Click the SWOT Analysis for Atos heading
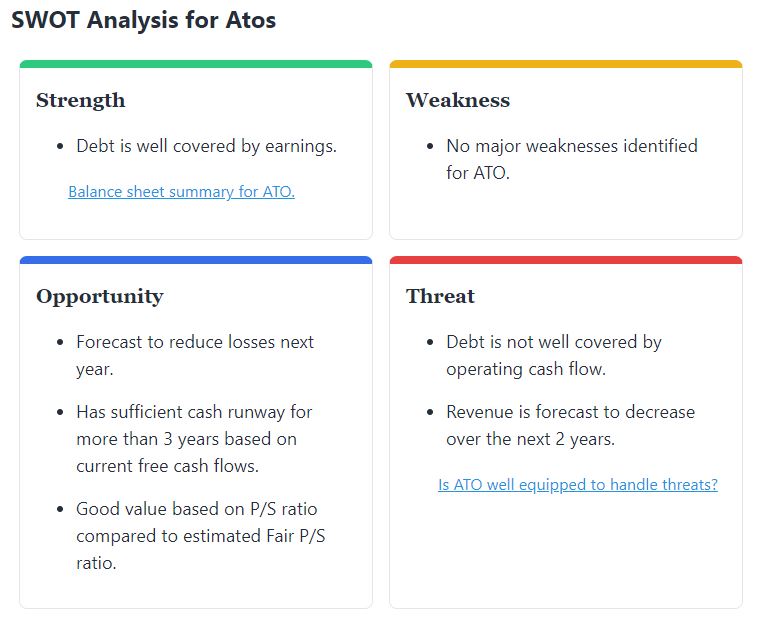Screen dimensions: 762x621 click(x=143, y=20)
